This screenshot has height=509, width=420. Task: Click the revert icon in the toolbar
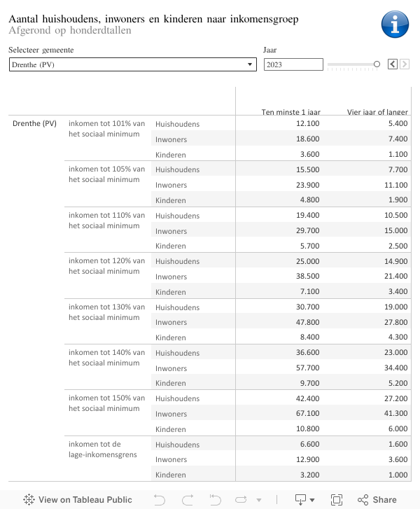click(215, 499)
